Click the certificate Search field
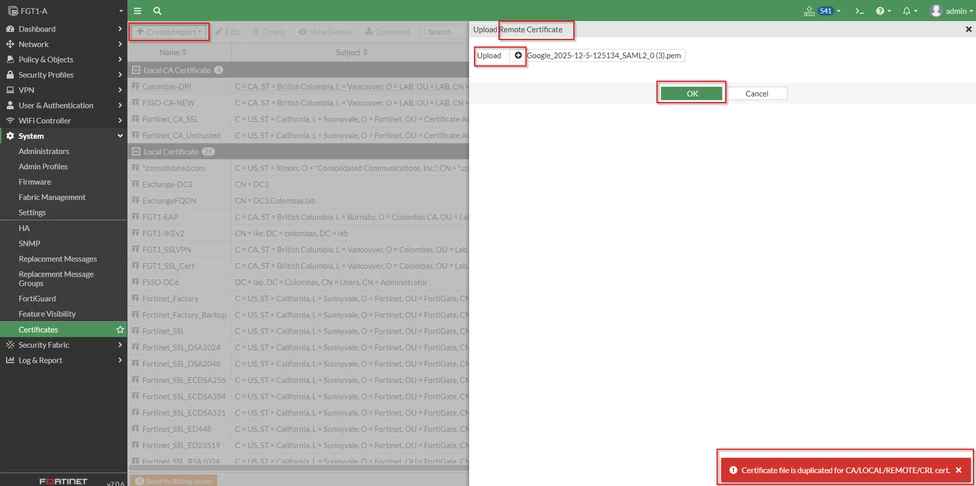Image resolution: width=976 pixels, height=486 pixels. pos(446,32)
